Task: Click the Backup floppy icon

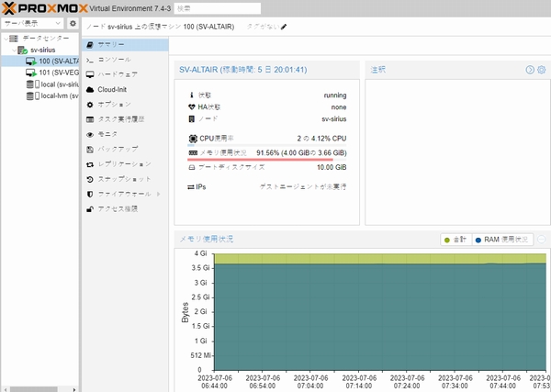Action: click(90, 150)
